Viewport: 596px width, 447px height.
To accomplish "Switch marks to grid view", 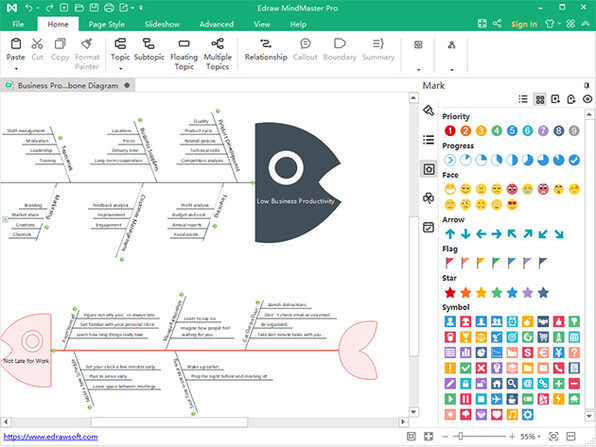I will [540, 99].
